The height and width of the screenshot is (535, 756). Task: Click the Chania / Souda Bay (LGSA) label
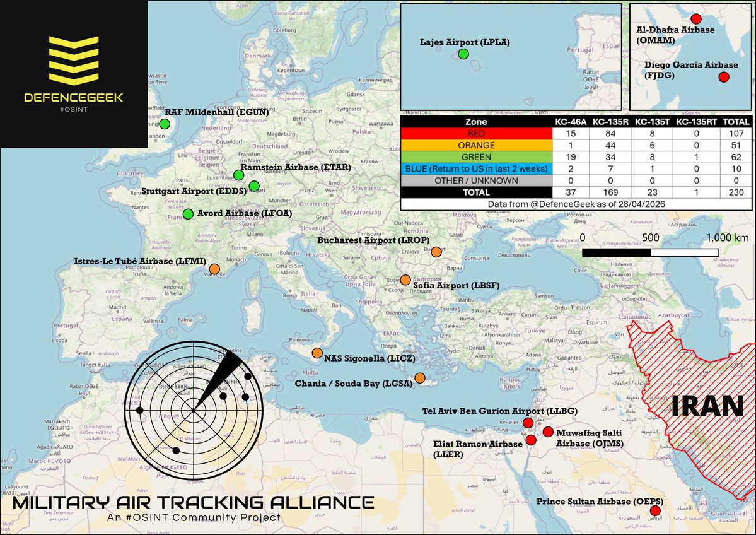(354, 384)
